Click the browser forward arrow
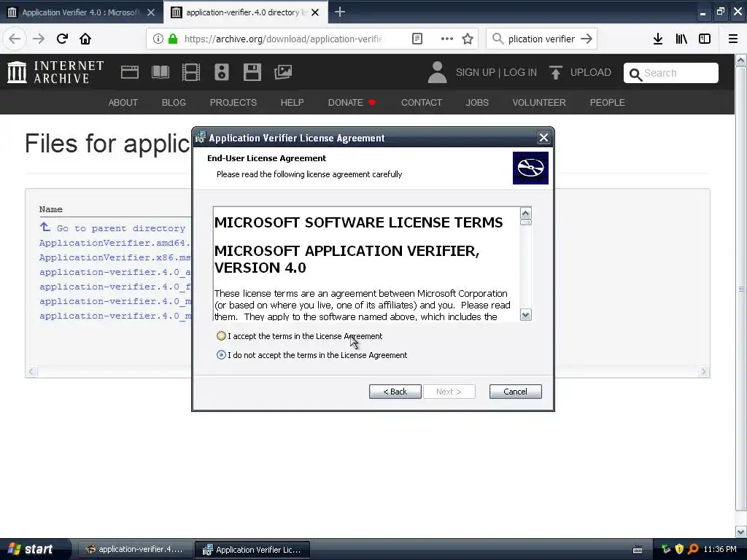The image size is (747, 560). click(39, 39)
